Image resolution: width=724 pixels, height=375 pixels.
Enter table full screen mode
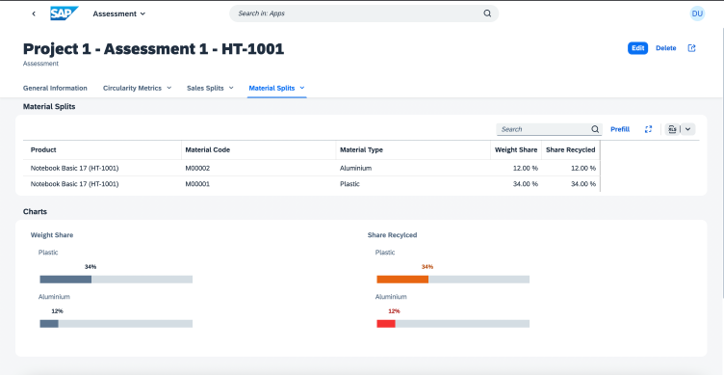pos(648,129)
